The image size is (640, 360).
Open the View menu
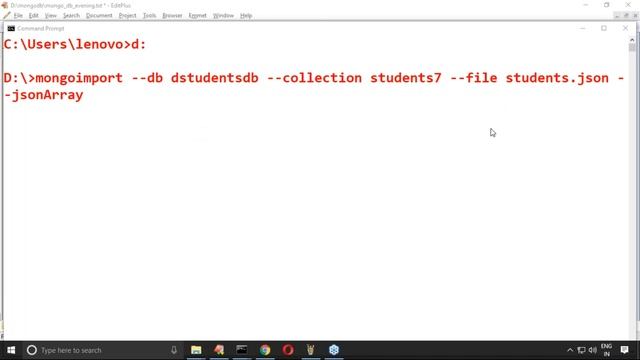click(51, 16)
